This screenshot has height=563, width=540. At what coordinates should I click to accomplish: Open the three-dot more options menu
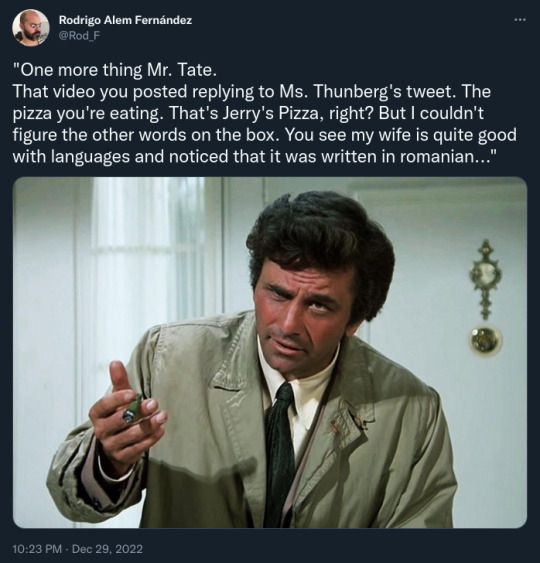[520, 20]
